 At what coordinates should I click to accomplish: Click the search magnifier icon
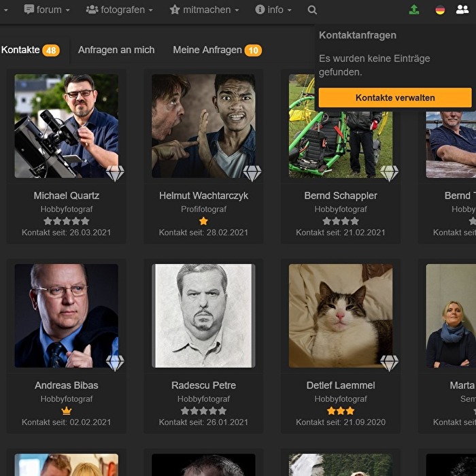pyautogui.click(x=312, y=10)
